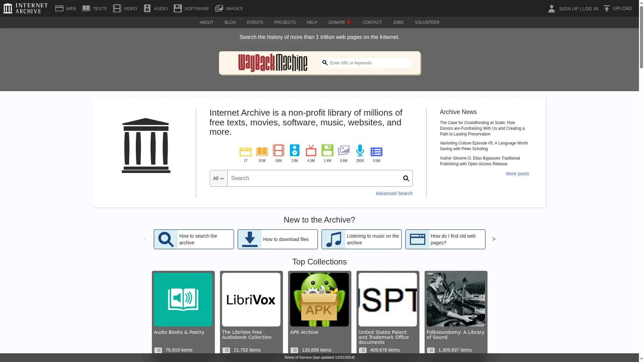Click the 76,919 items count
This screenshot has height=362, width=644.
tap(179, 350)
